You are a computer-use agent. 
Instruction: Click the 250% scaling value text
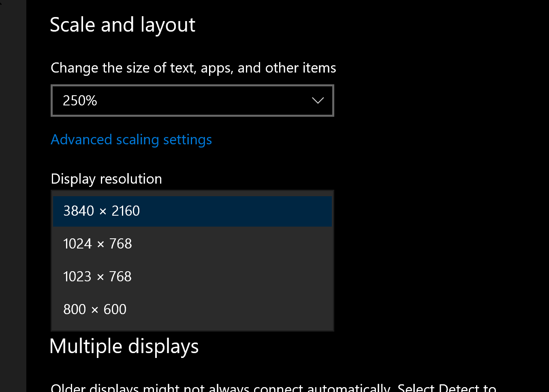click(x=80, y=100)
